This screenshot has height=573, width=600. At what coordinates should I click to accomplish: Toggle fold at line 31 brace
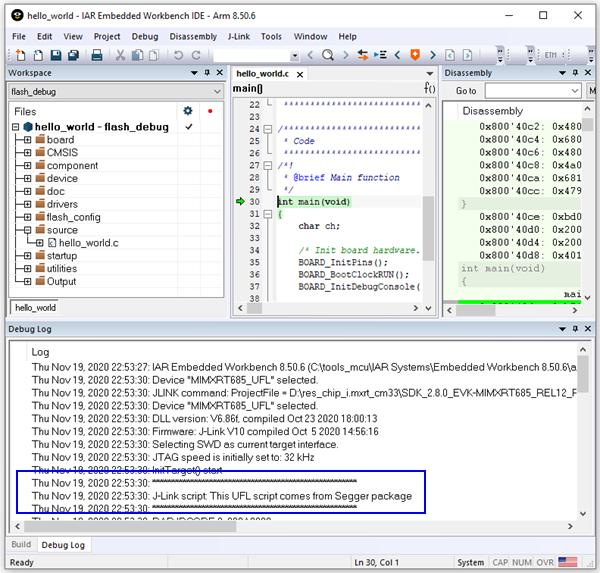(268, 214)
